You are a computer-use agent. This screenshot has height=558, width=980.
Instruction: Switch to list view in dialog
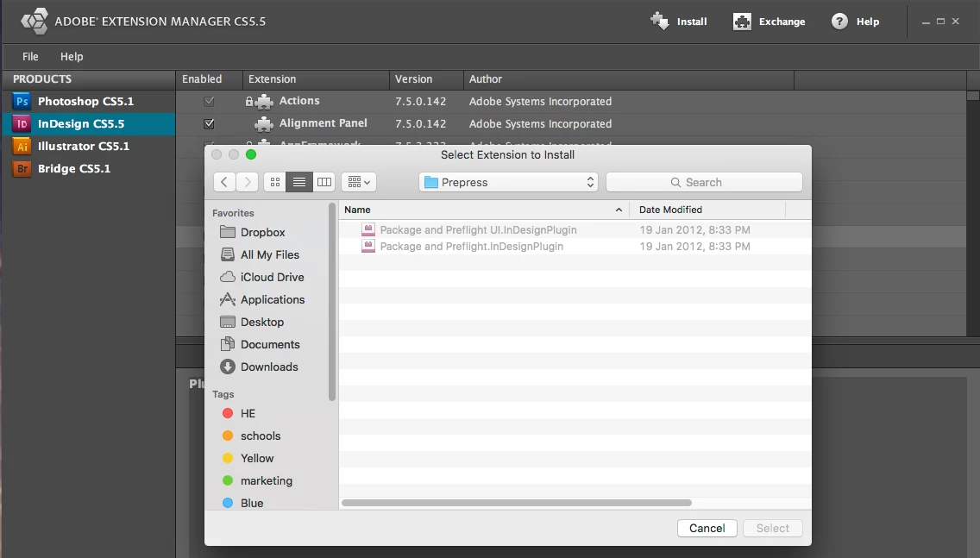pos(299,182)
